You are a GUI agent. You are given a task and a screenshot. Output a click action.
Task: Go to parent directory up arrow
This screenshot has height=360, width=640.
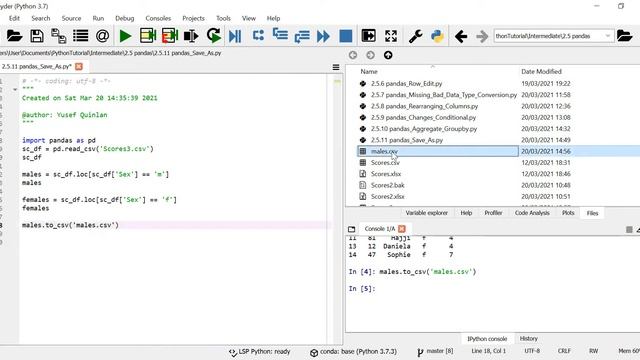[388, 55]
